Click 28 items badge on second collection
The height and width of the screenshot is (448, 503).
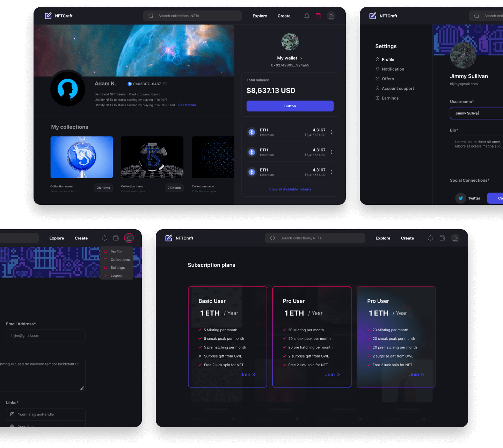tap(174, 188)
